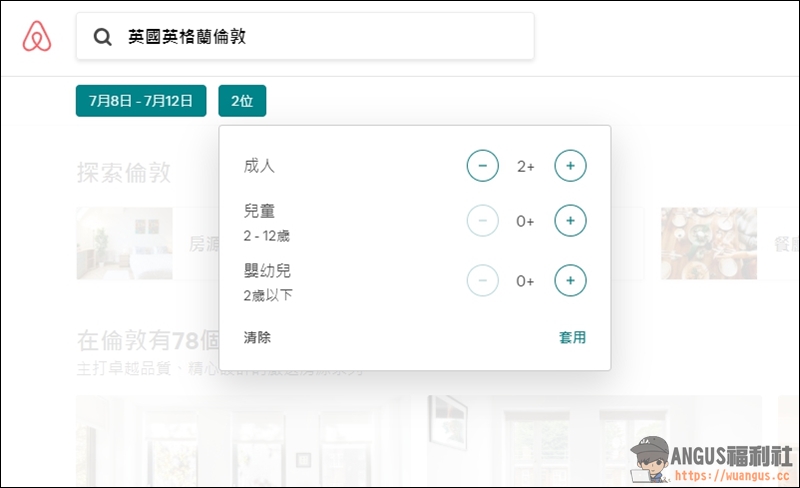Click the Airbnb logo icon
The height and width of the screenshot is (488, 800).
click(37, 37)
